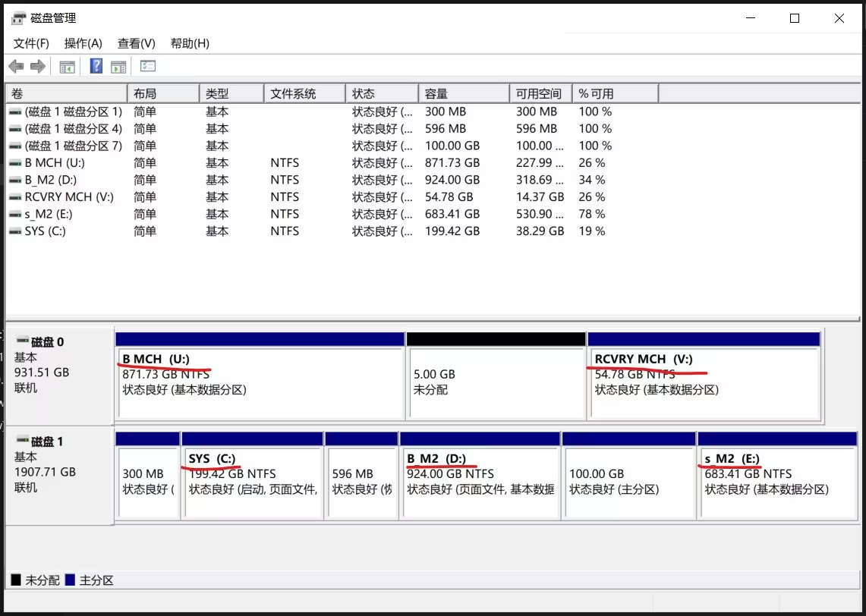Click the checklist properties icon in the toolbar
This screenshot has width=866, height=616.
click(148, 66)
